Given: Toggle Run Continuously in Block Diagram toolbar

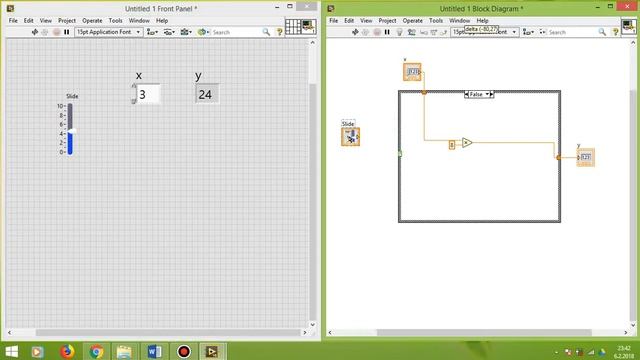Looking at the screenshot, I should [365, 32].
